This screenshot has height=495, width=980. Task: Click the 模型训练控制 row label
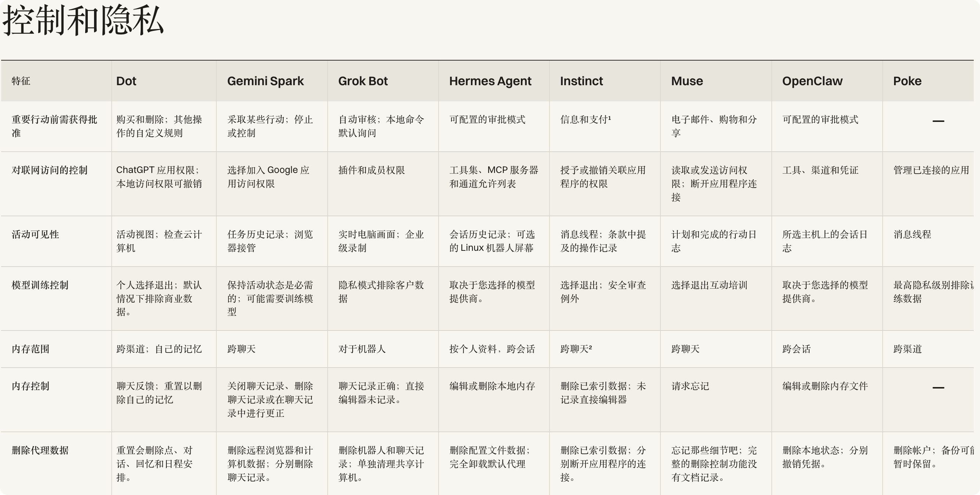40,285
